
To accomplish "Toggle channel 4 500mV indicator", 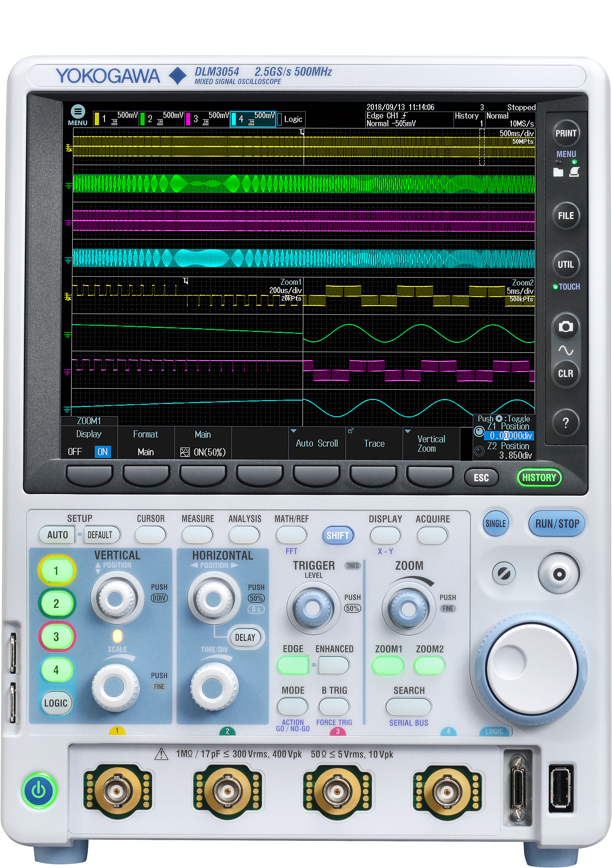I will pyautogui.click(x=253, y=119).
